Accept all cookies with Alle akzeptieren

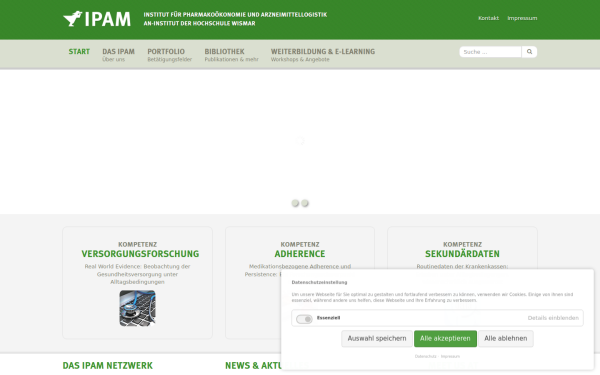click(x=445, y=339)
